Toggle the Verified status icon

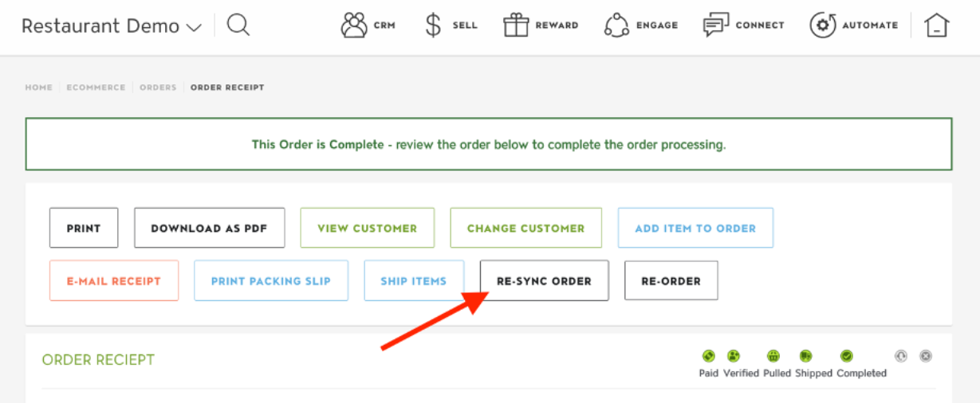click(x=734, y=356)
